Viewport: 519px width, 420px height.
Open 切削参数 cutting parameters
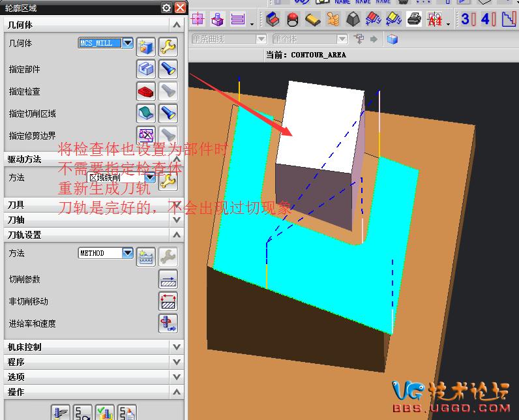(168, 279)
